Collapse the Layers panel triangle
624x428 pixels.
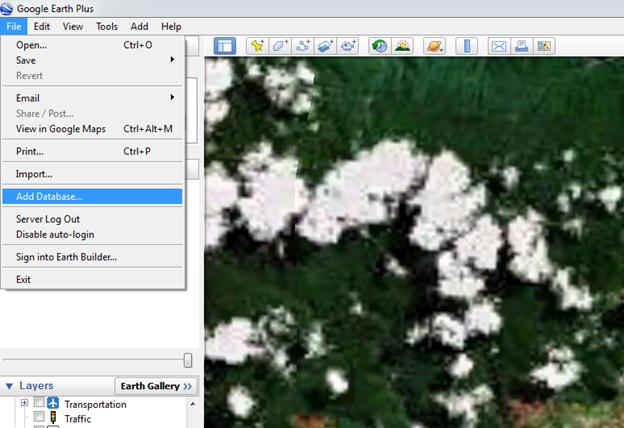(9, 386)
